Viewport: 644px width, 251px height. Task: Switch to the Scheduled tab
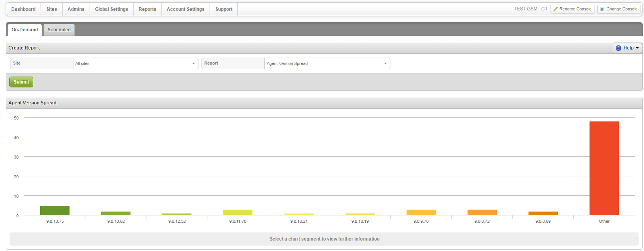(x=59, y=30)
